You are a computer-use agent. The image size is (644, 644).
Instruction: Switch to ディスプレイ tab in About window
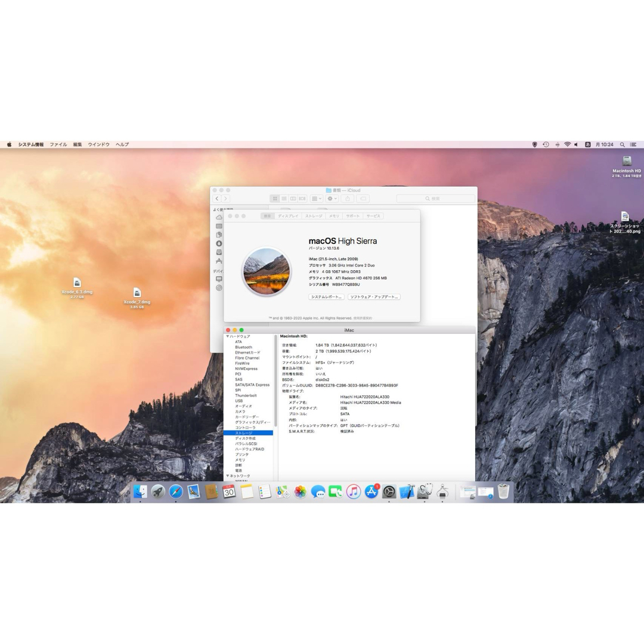point(288,216)
